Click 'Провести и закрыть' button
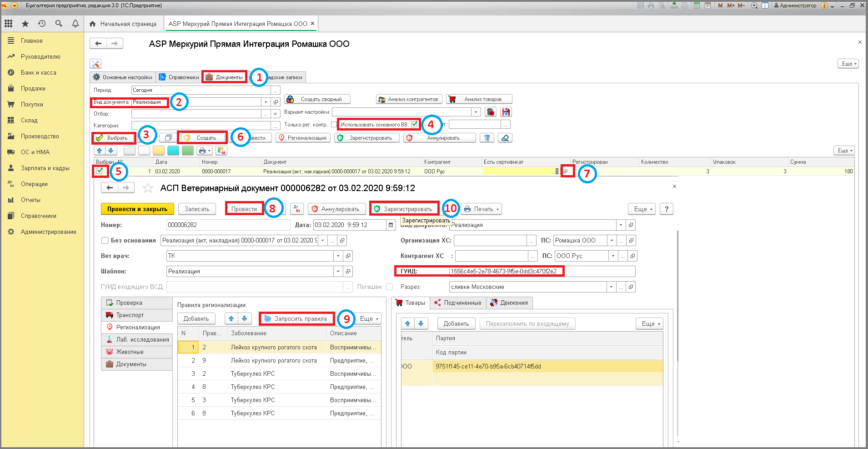 (137, 209)
